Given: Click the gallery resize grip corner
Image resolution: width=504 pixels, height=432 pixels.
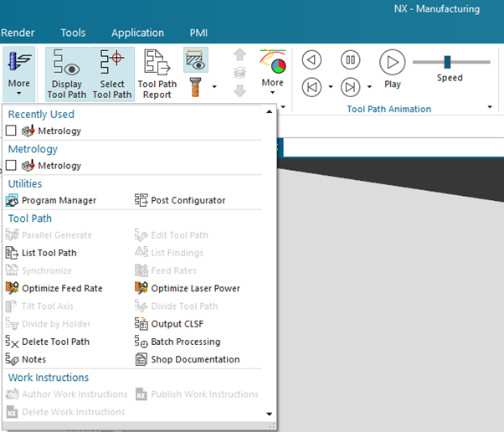Looking at the screenshot, I should [x=273, y=426].
